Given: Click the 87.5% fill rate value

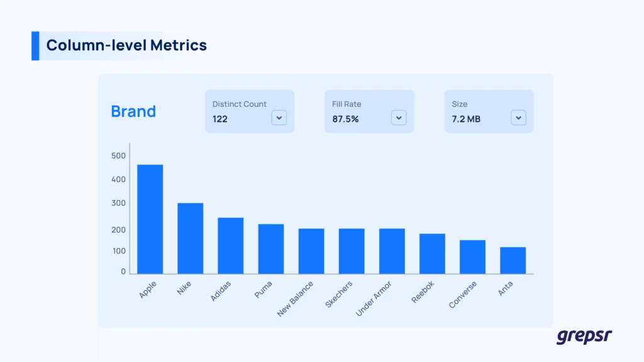Looking at the screenshot, I should (345, 119).
